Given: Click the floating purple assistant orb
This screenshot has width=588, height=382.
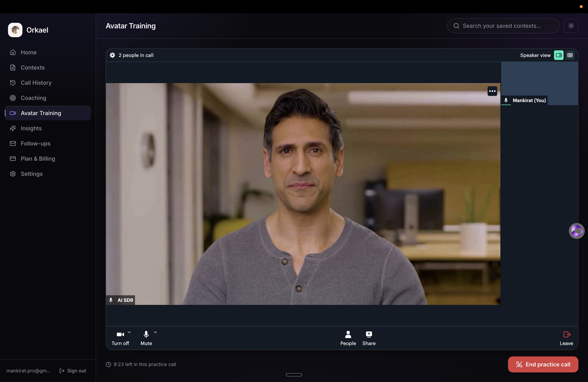Looking at the screenshot, I should [x=577, y=231].
